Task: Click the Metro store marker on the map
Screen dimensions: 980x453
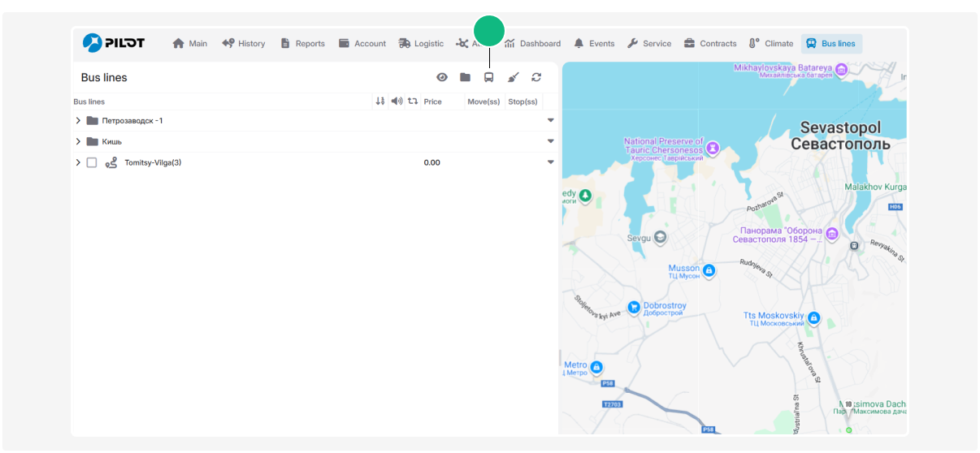Action: [596, 367]
